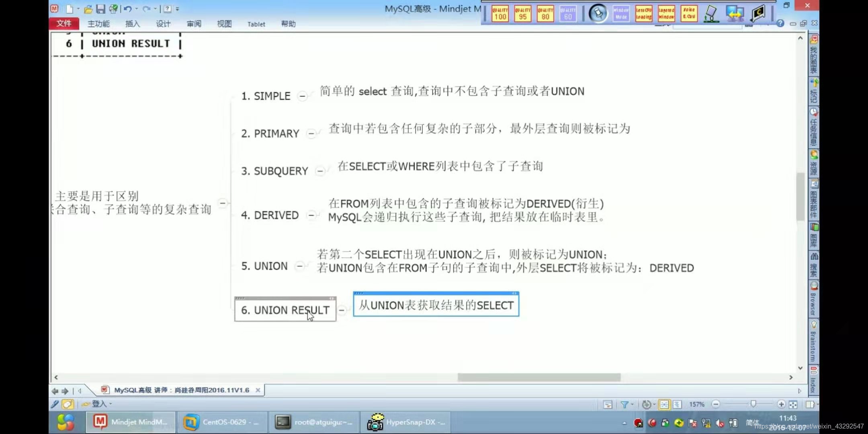Viewport: 868px width, 434px height.
Task: Collapse the 3. SUBQUERY topic branch
Action: click(320, 171)
